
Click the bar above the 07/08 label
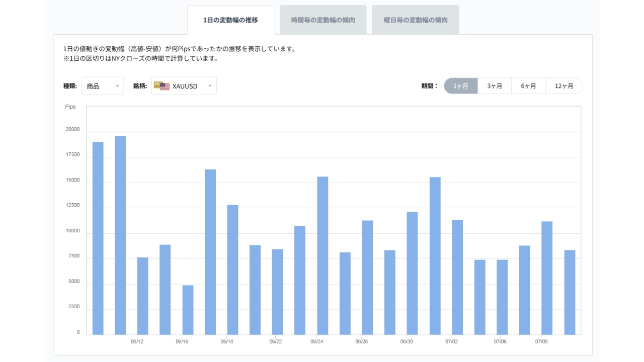point(547,278)
